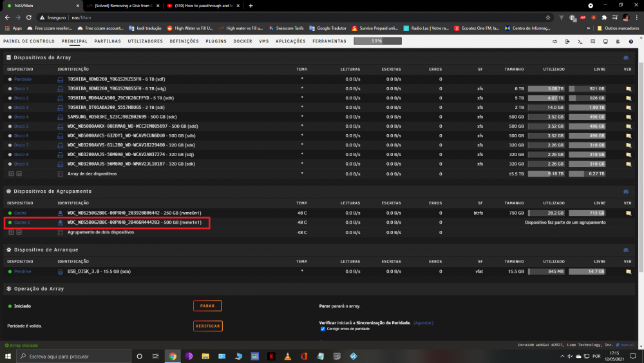The height and width of the screenshot is (363, 644).
Task: Switch to the PLUGINS tab
Action: pyautogui.click(x=216, y=41)
